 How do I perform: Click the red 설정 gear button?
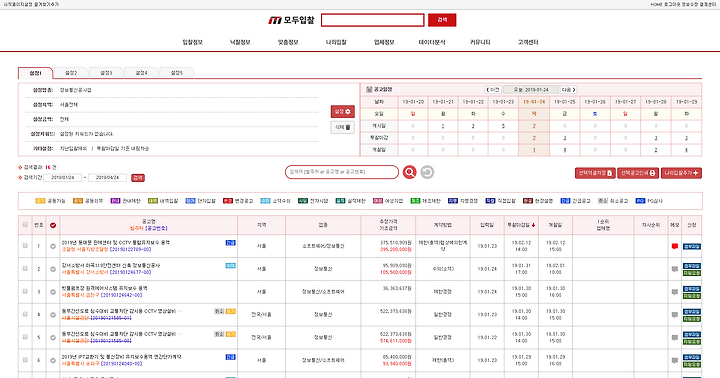(343, 112)
